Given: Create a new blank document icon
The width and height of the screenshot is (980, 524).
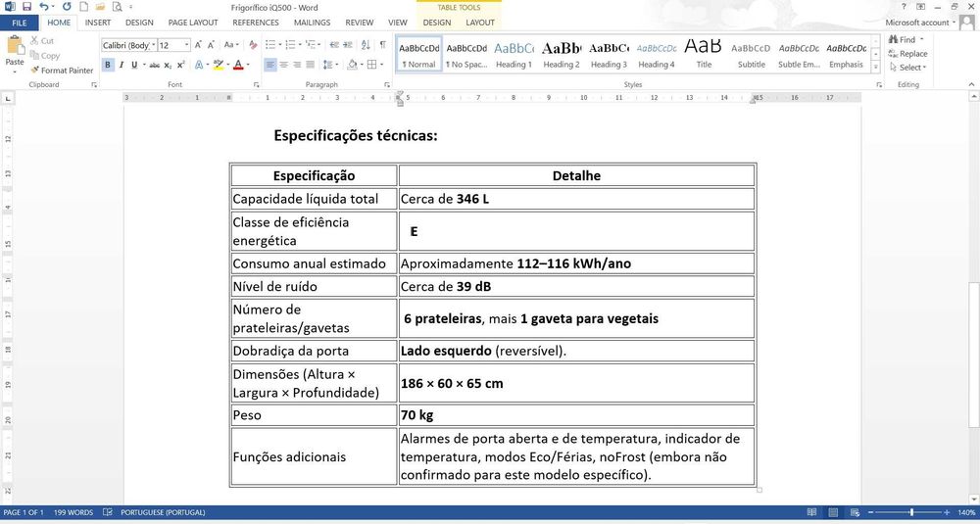Looking at the screenshot, I should 83,7.
